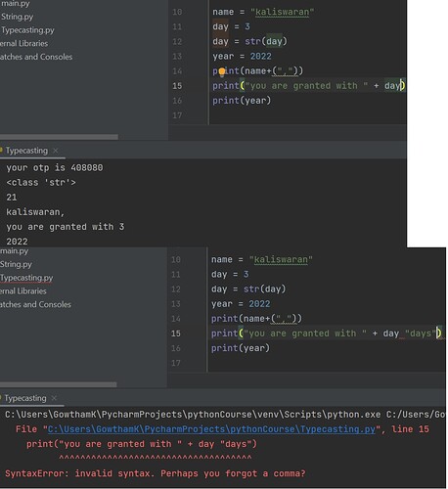Open Typecasting.py file link in traceback
The width and height of the screenshot is (448, 489).
211,429
